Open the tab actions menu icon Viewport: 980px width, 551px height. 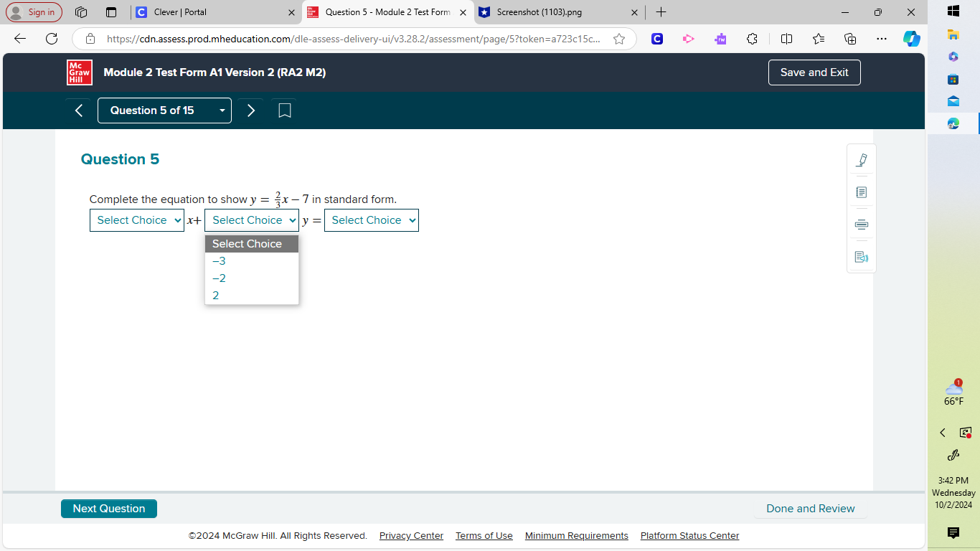(111, 12)
